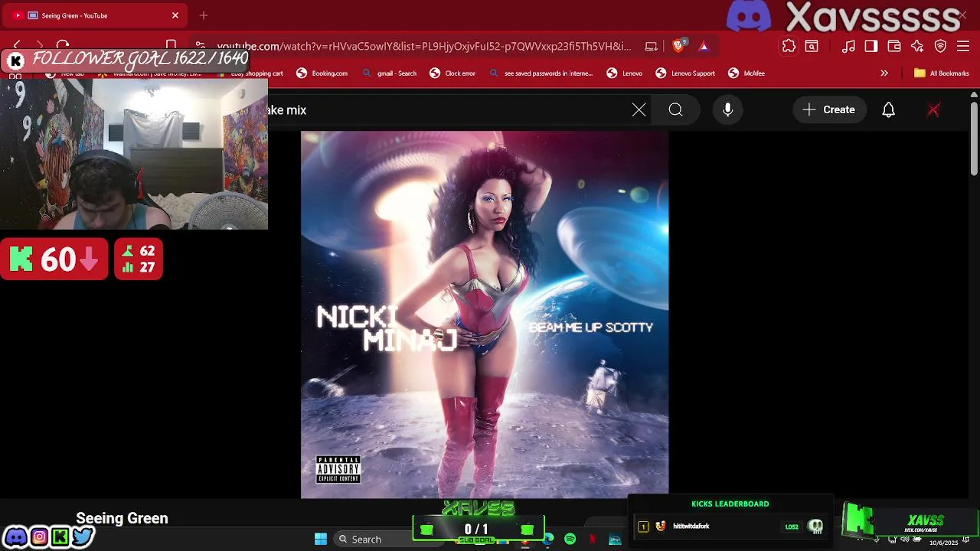The width and height of the screenshot is (980, 551).
Task: Open the Windows Start menu
Action: point(321,539)
